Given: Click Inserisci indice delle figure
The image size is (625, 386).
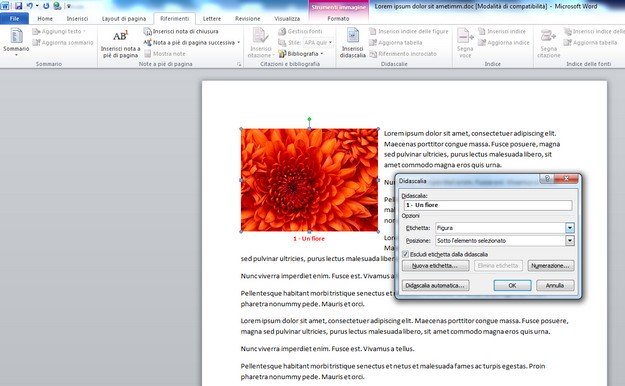Looking at the screenshot, I should [409, 31].
